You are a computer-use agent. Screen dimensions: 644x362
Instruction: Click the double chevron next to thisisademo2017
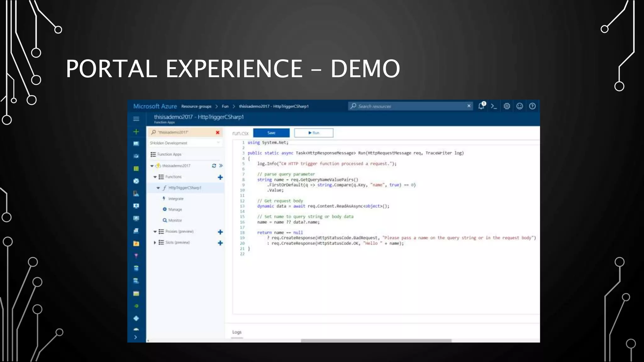click(221, 166)
